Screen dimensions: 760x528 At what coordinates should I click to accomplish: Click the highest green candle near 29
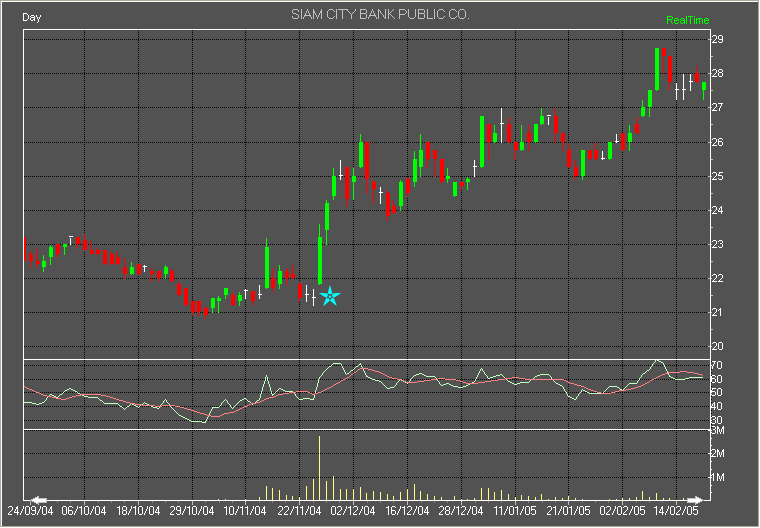(657, 69)
